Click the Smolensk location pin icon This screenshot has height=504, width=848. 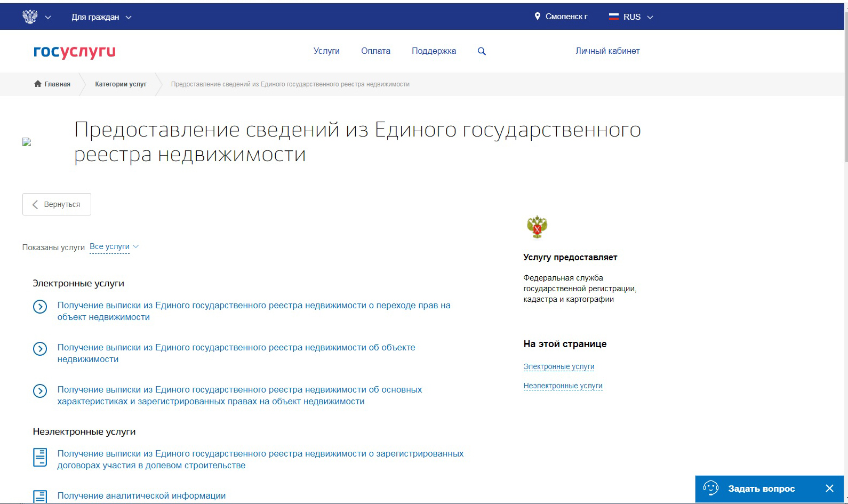(x=538, y=17)
